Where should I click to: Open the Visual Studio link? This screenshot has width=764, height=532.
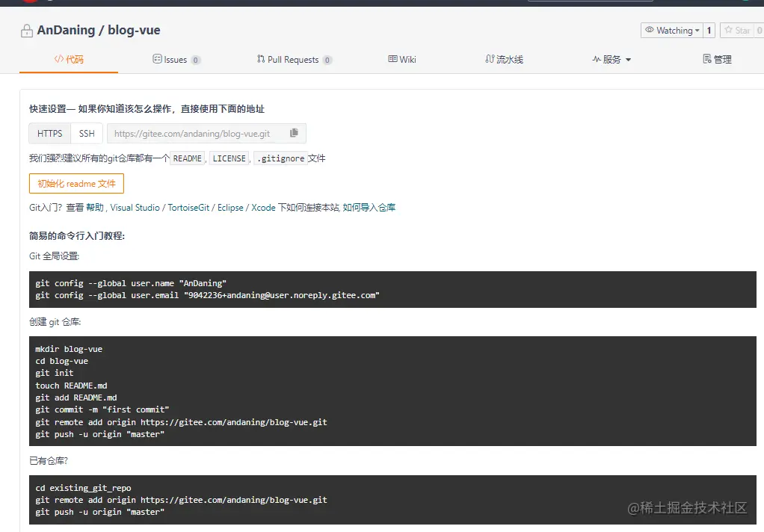coord(135,208)
